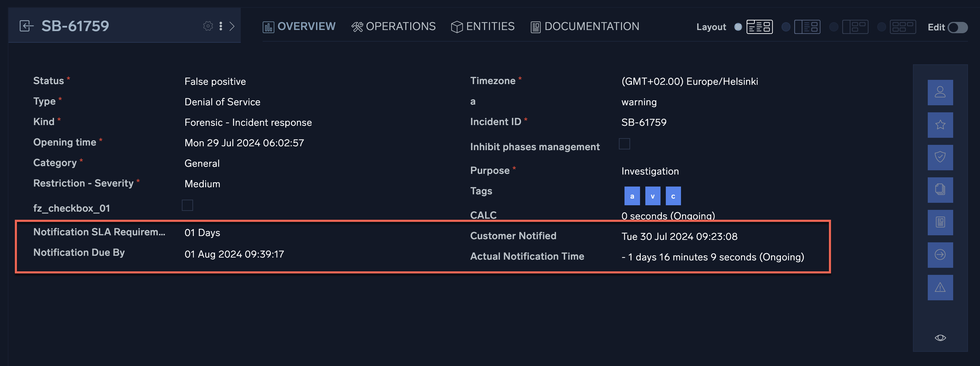
Task: Open the three-dot menu in the SB-61759 header
Action: [x=221, y=26]
